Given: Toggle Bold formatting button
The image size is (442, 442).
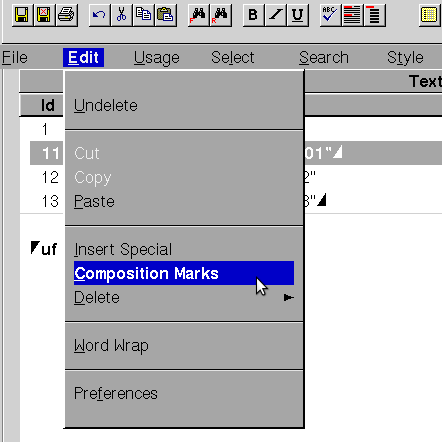Looking at the screenshot, I should pos(253,15).
